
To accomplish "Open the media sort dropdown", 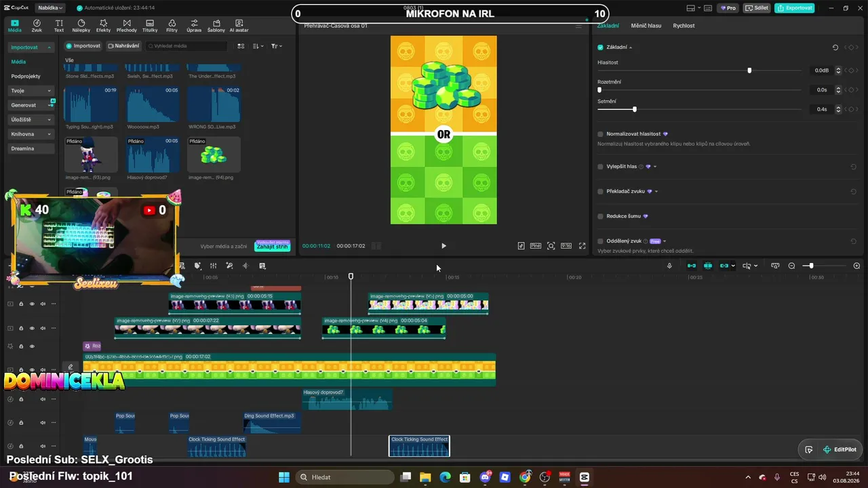I will pos(258,46).
